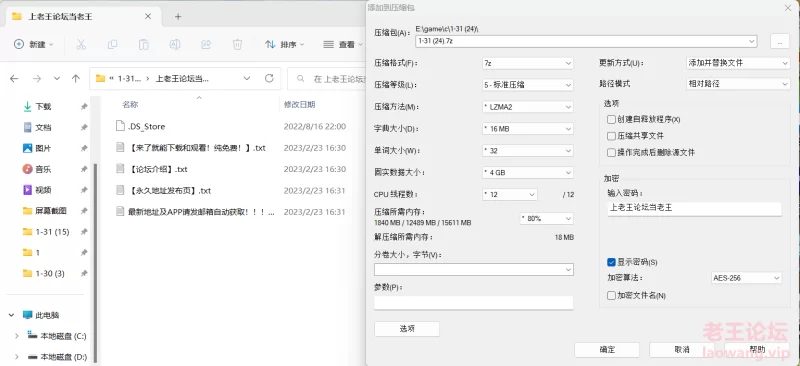Click the 【永久地址发布页】.txt file icon
This screenshot has width=800, height=366.
coord(120,190)
